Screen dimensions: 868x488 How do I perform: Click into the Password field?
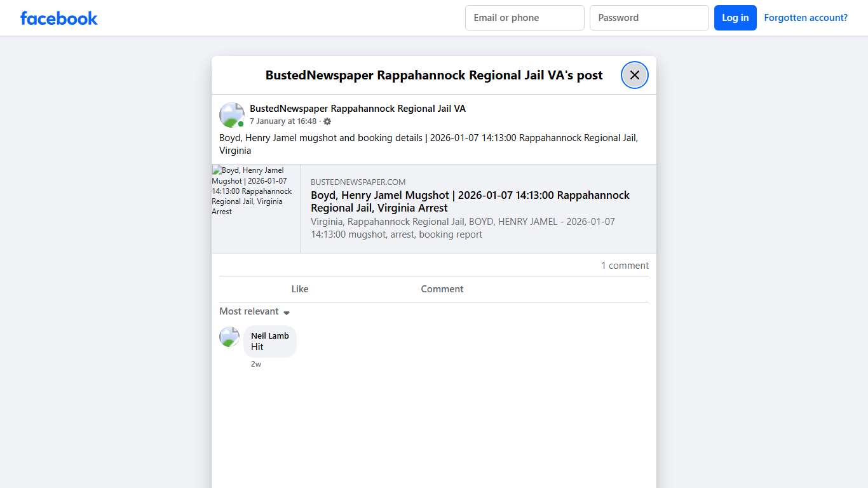point(649,18)
